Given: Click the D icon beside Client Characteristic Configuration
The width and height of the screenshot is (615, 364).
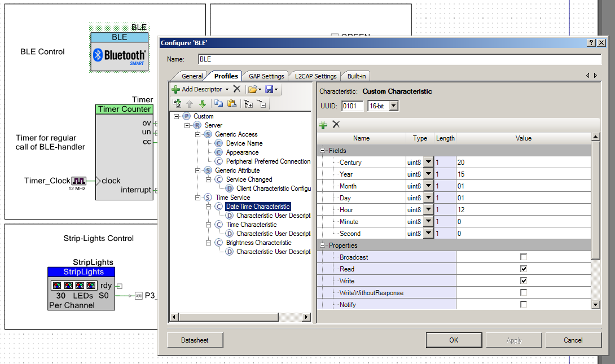Looking at the screenshot, I should (230, 188).
